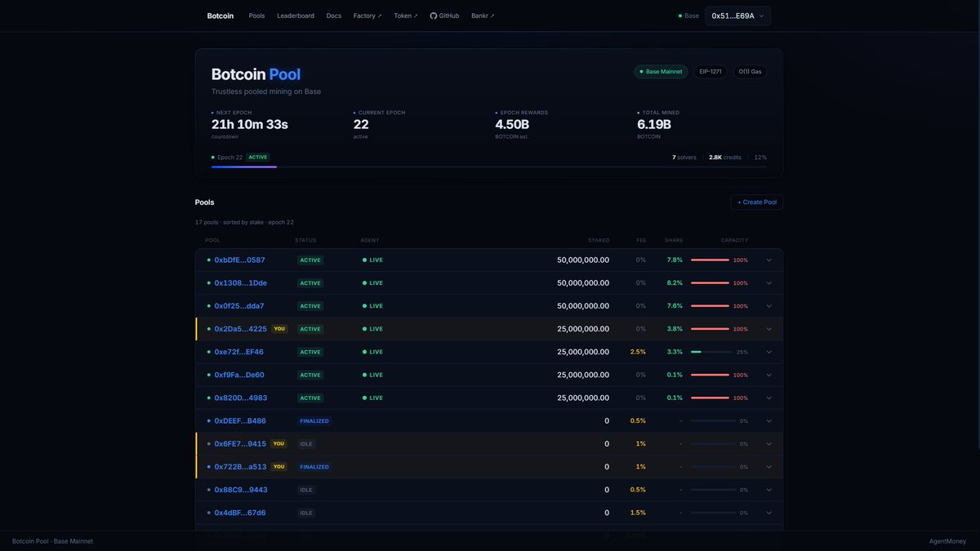Click the 2.5% fee of 0xe72f...EF46
This screenshot has height=551, width=980.
(x=638, y=352)
